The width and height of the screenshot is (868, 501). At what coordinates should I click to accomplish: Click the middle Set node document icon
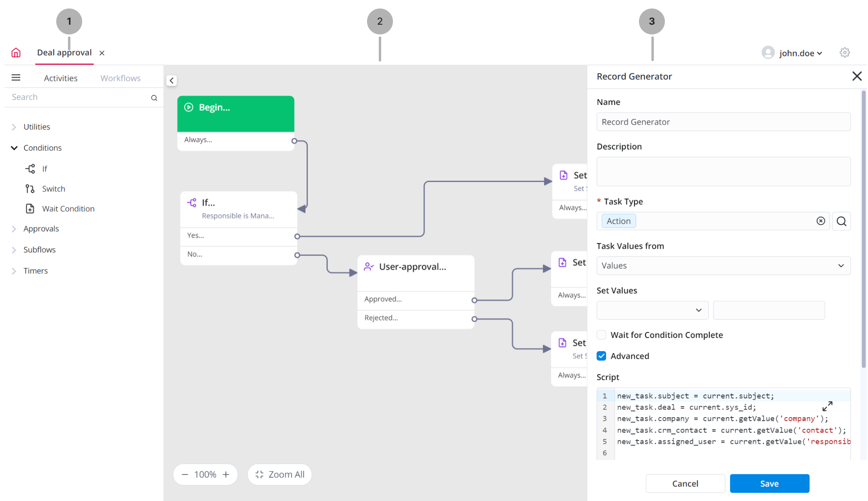(x=562, y=262)
